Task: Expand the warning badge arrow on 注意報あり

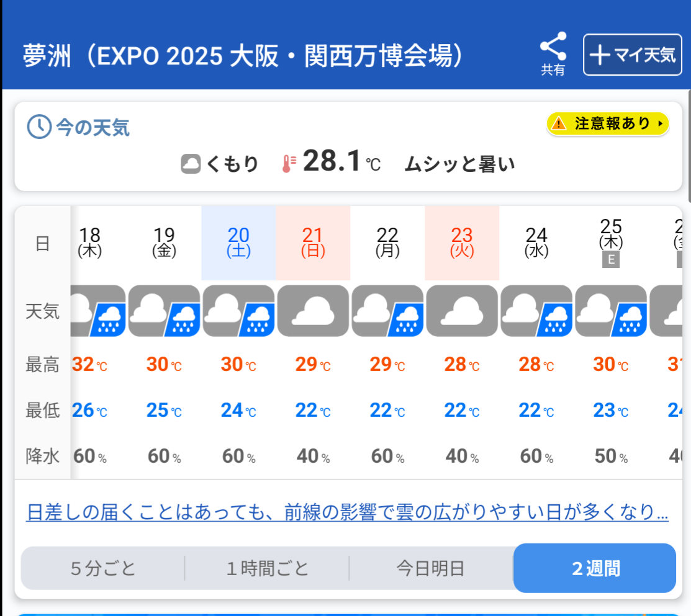Action: point(660,123)
